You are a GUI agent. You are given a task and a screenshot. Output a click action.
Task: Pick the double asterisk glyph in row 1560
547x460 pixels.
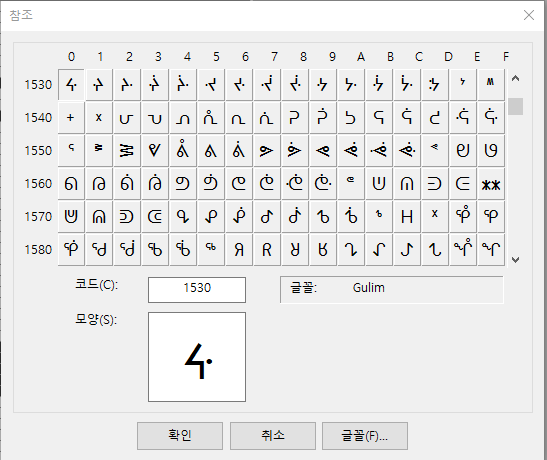(491, 183)
